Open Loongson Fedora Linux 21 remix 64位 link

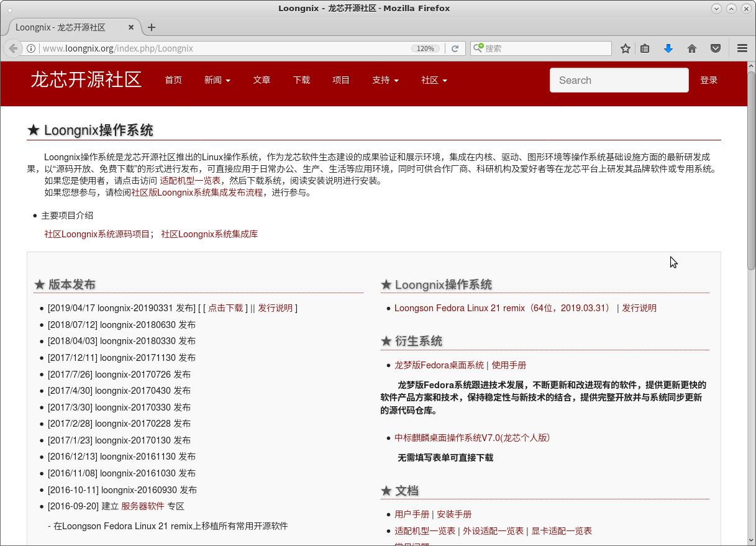(x=503, y=308)
